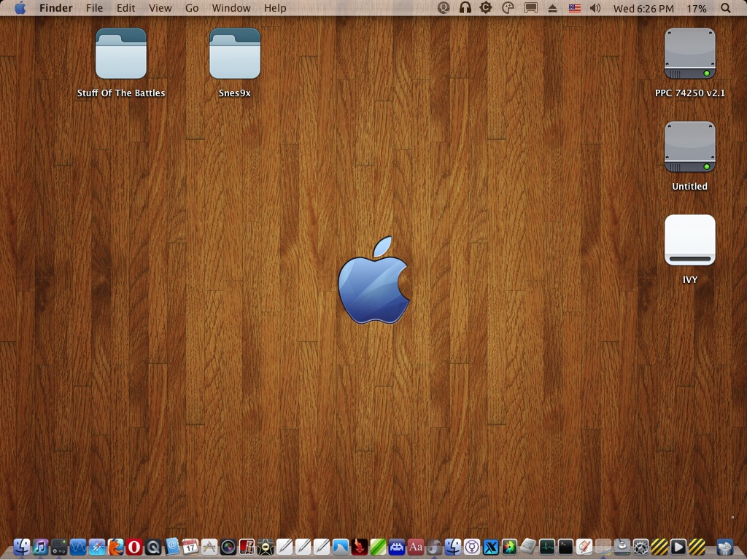The height and width of the screenshot is (560, 747).
Task: Launch Terminal from the Dock
Action: tap(565, 547)
